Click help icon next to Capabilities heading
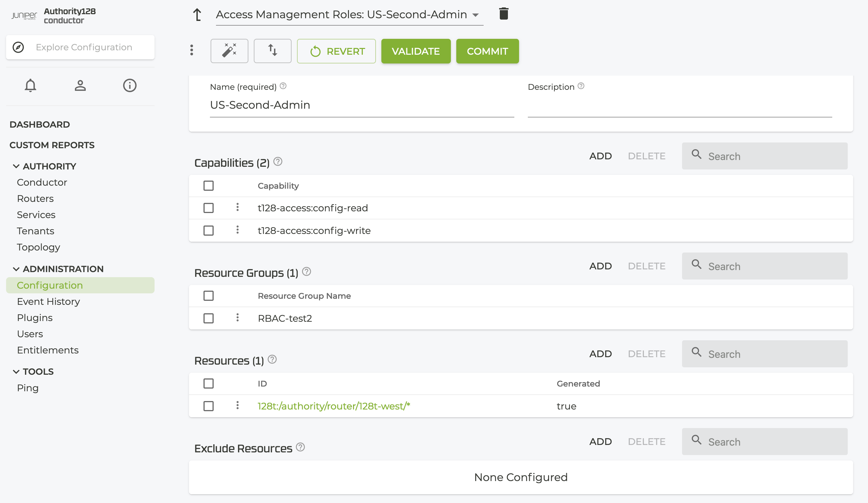868x503 pixels. [278, 162]
